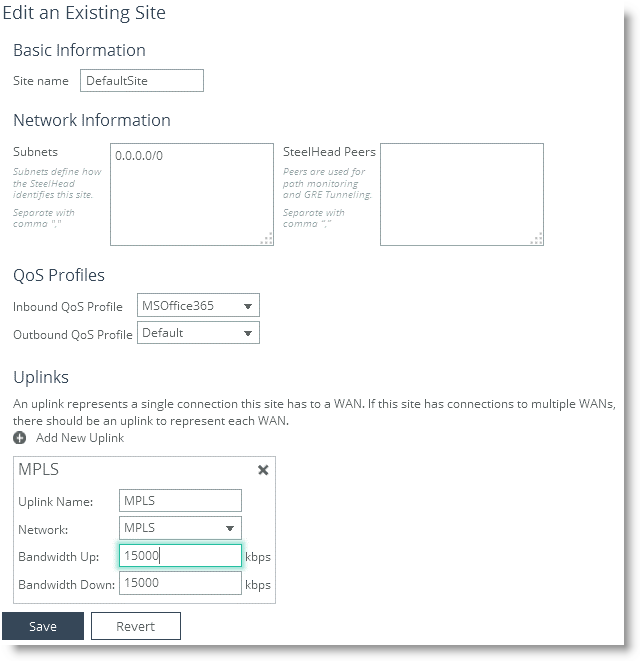Open the Inbound QoS Profile dropdown
The height and width of the screenshot is (661, 640).
(x=197, y=306)
